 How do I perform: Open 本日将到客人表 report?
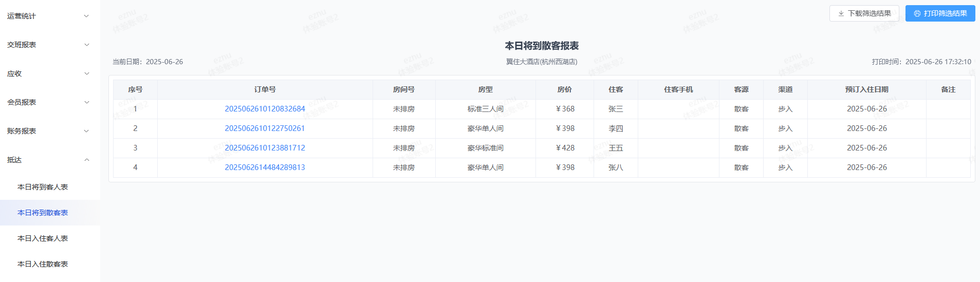[43, 187]
